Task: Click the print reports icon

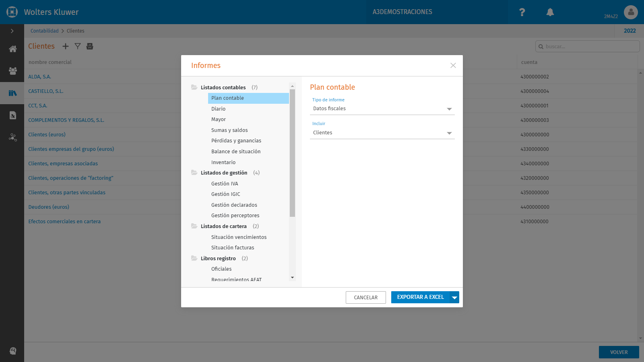Action: pos(90,46)
